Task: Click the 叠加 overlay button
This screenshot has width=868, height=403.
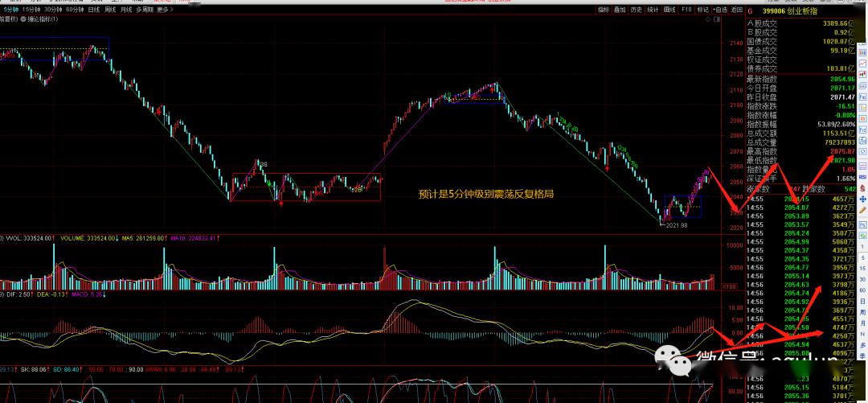Action: [620, 10]
